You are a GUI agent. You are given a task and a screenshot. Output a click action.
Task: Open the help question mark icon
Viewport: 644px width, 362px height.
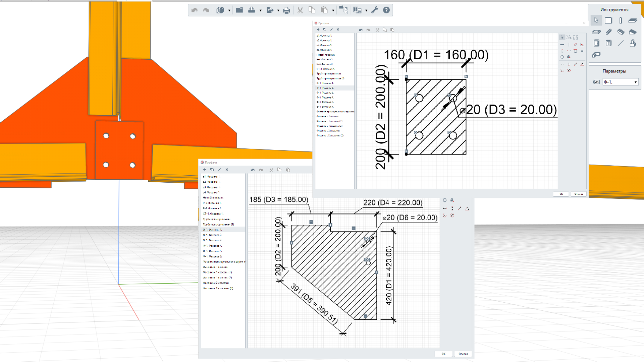coord(386,10)
